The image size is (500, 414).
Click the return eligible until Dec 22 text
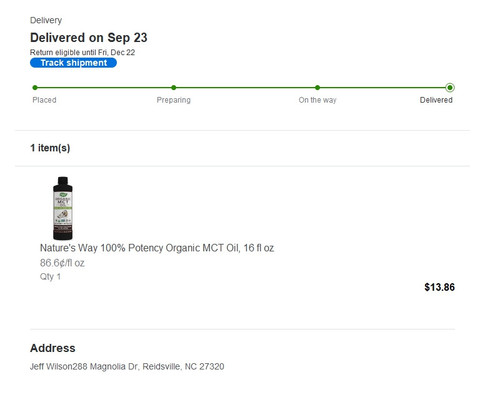[x=82, y=52]
